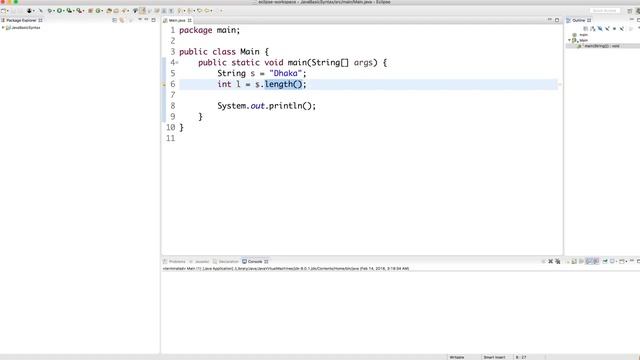Select main package entry in Outline
Viewport: 640px width, 360px height.
pyautogui.click(x=580, y=35)
